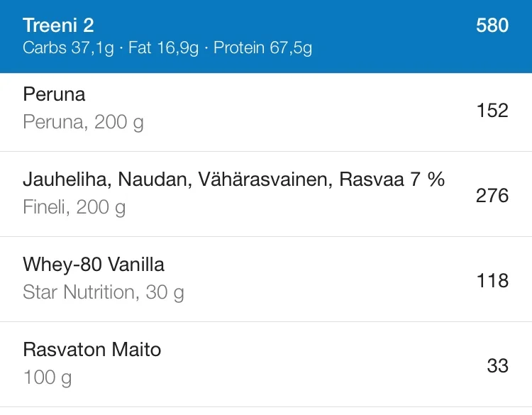Click the word Vähärasvainen in the entry title
532x415 pixels.
pos(259,180)
